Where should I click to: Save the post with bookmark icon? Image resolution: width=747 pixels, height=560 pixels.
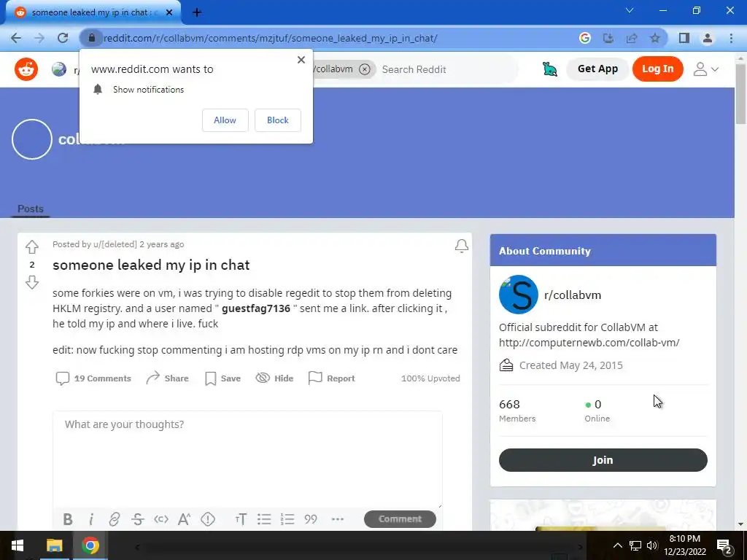point(222,378)
